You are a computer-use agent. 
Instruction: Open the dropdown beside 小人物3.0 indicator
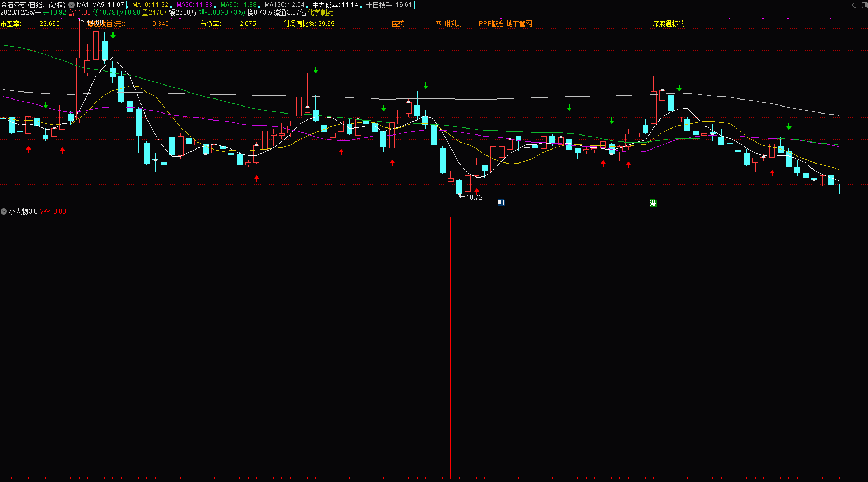click(x=4, y=211)
